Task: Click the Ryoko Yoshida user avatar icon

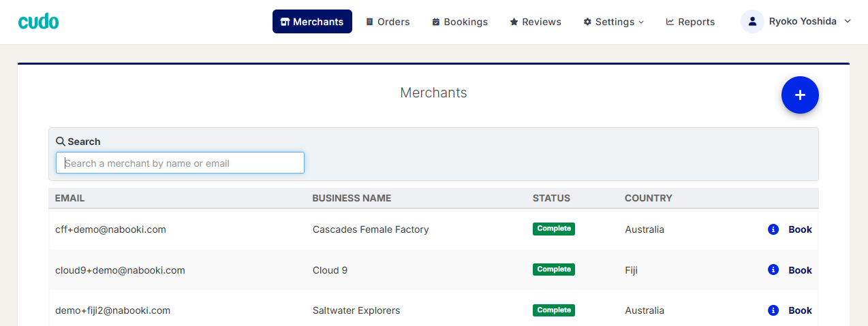Action: 752,22
